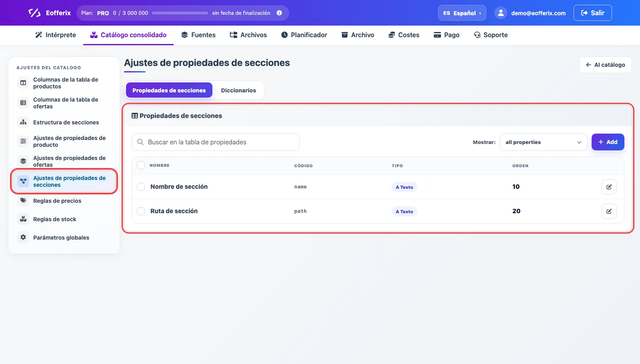Image resolution: width=640 pixels, height=364 pixels.
Task: Switch to Propiedades de secciones tab
Action: point(169,90)
